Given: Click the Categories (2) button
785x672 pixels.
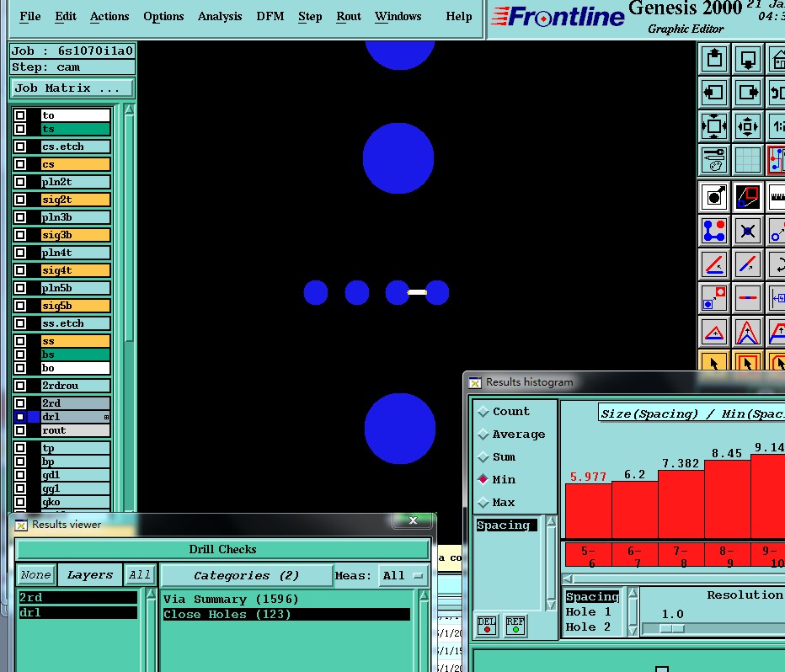Looking at the screenshot, I should tap(247, 576).
